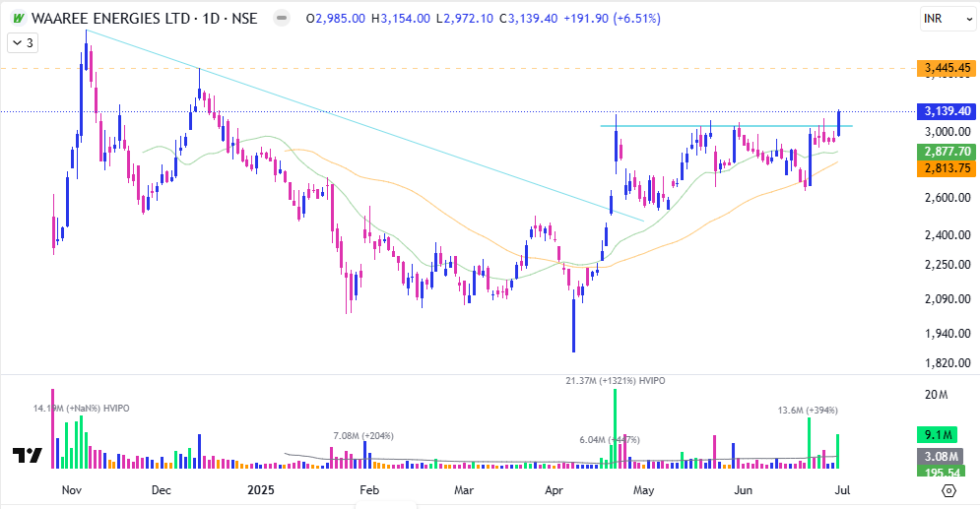The height and width of the screenshot is (509, 980).
Task: Click the Jun label on time axis
Action: coord(743,490)
